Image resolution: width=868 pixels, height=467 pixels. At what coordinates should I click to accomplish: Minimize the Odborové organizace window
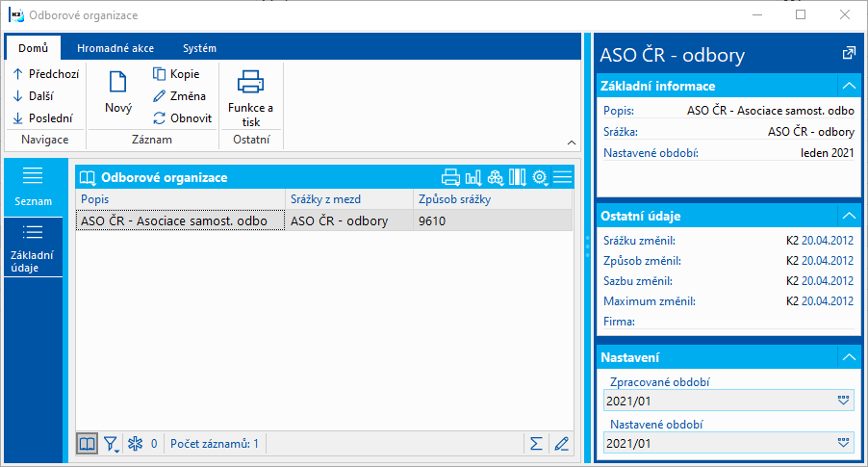coord(757,15)
